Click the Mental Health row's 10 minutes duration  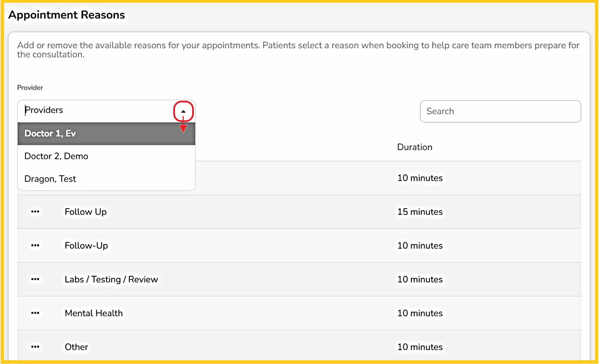pyautogui.click(x=420, y=313)
